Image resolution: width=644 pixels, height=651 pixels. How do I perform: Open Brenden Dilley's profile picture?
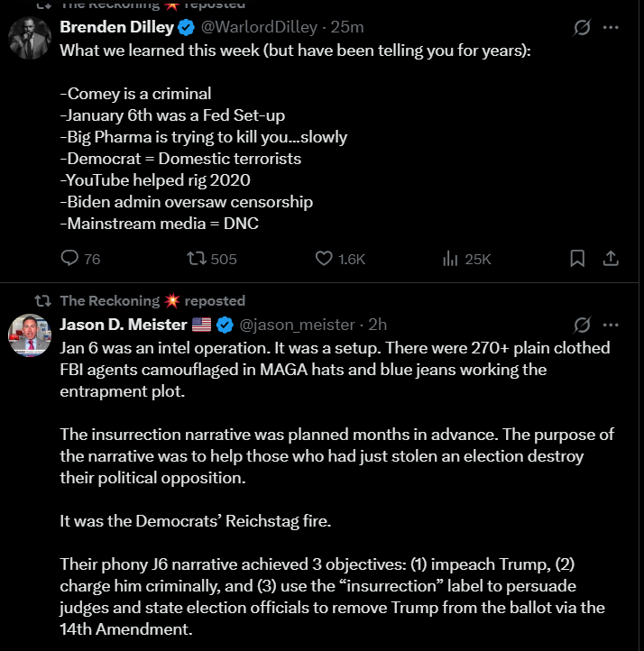(30, 38)
